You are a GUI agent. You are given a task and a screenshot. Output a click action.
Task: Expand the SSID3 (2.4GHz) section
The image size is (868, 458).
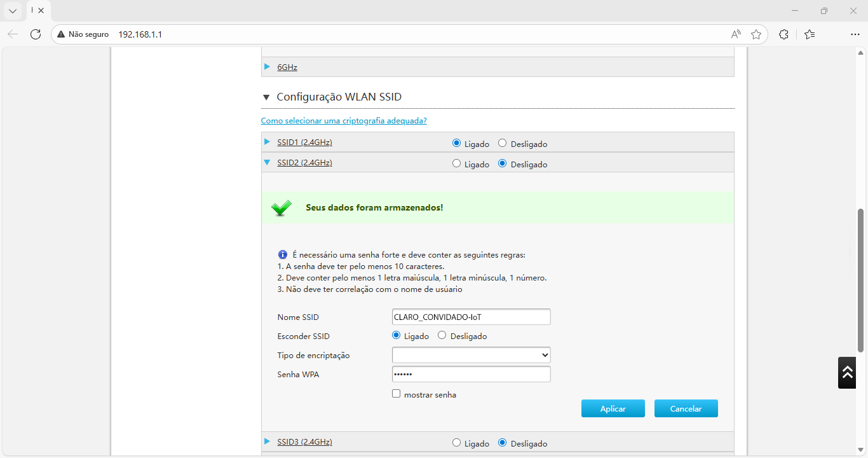coord(304,442)
